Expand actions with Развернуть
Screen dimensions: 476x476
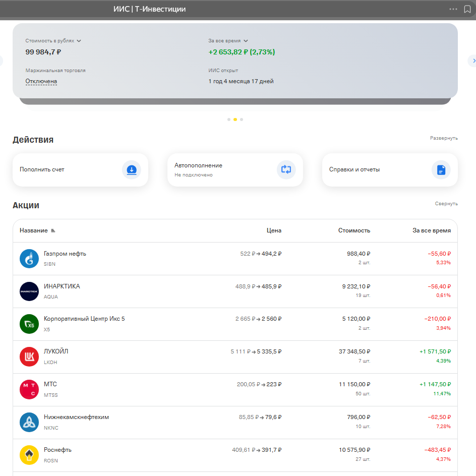[x=444, y=138]
